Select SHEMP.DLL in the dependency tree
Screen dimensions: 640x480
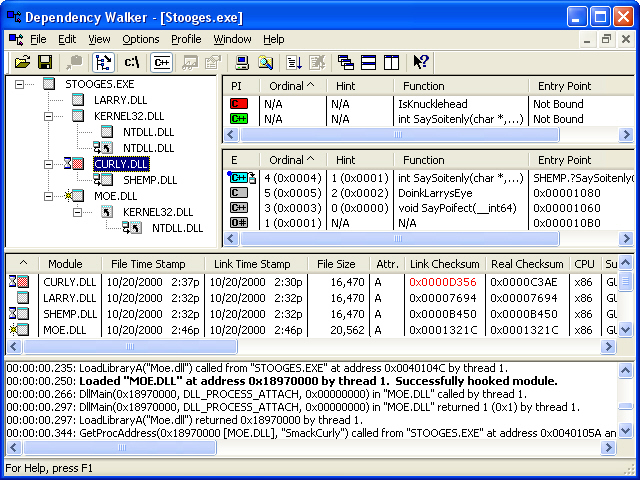click(x=150, y=180)
